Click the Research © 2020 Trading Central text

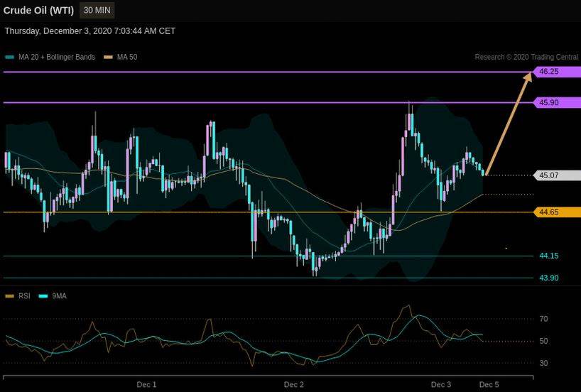pyautogui.click(x=526, y=57)
